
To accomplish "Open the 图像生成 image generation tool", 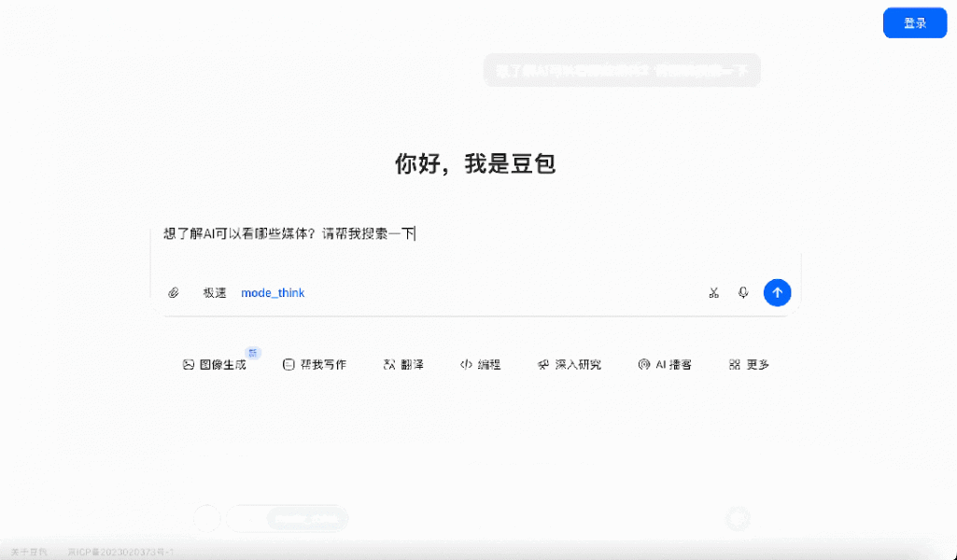I will [x=217, y=364].
